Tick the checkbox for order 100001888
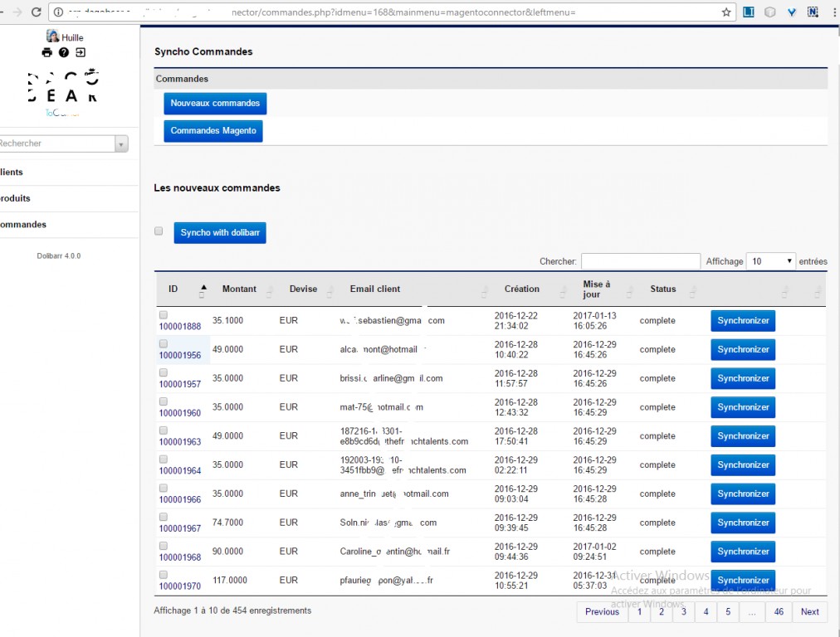 [164, 315]
